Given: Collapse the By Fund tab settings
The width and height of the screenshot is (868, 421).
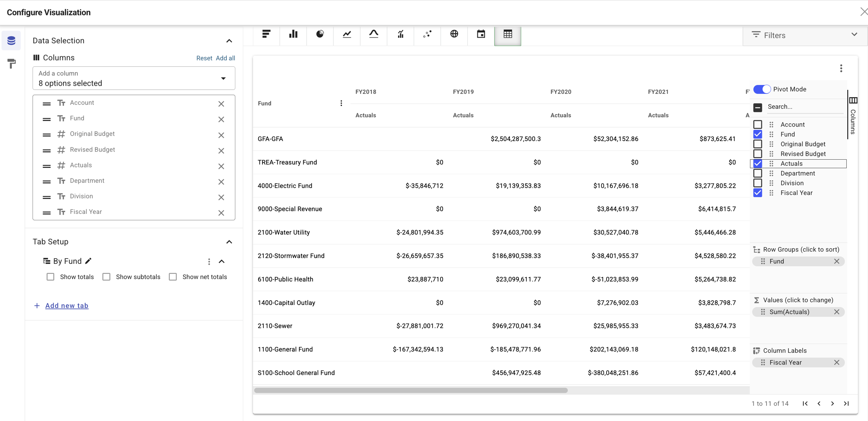Looking at the screenshot, I should pos(221,261).
